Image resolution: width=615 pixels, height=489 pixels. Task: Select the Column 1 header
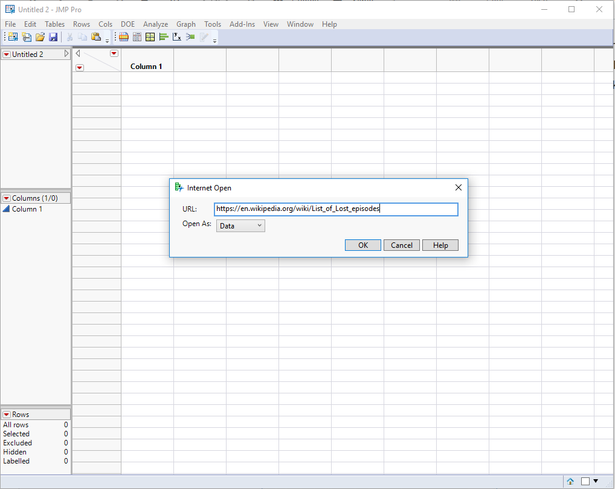coord(147,61)
